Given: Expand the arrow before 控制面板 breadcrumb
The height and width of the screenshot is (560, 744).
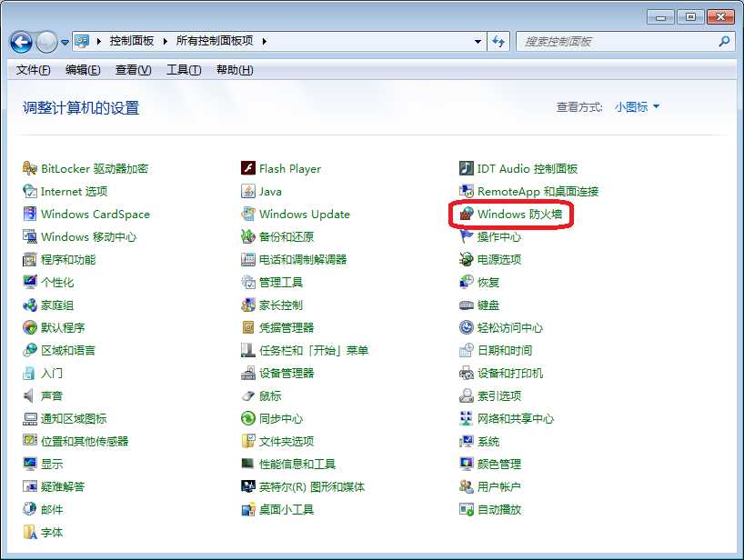Looking at the screenshot, I should pos(99,41).
